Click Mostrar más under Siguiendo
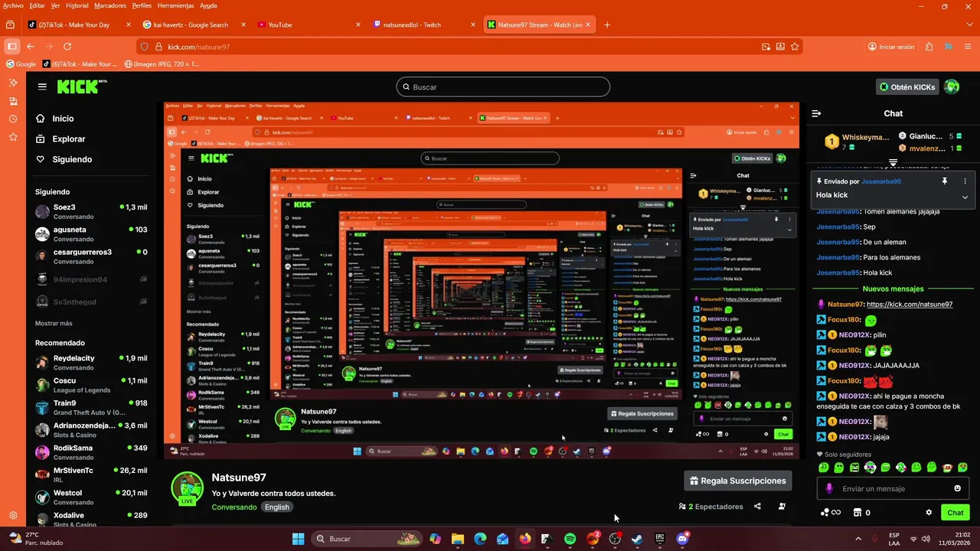Image resolution: width=980 pixels, height=551 pixels. click(x=54, y=323)
